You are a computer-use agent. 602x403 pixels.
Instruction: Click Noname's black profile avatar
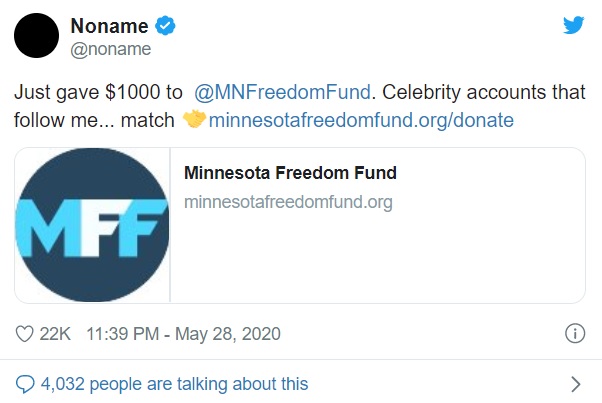37,36
